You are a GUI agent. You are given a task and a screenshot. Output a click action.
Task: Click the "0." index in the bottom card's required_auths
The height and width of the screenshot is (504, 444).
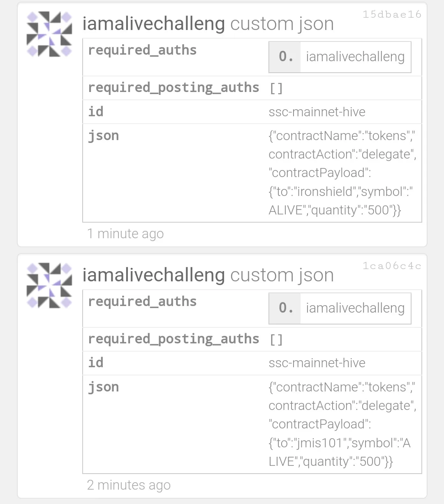click(x=286, y=308)
